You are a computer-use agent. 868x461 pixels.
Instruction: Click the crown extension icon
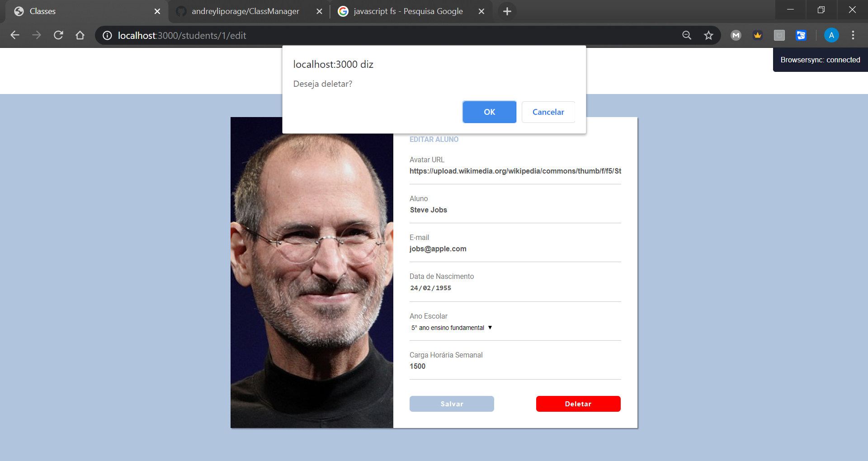point(757,35)
